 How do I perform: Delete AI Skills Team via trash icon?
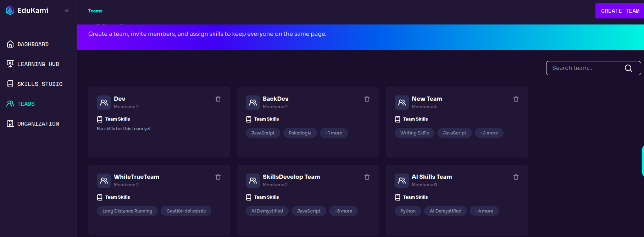pos(516,177)
